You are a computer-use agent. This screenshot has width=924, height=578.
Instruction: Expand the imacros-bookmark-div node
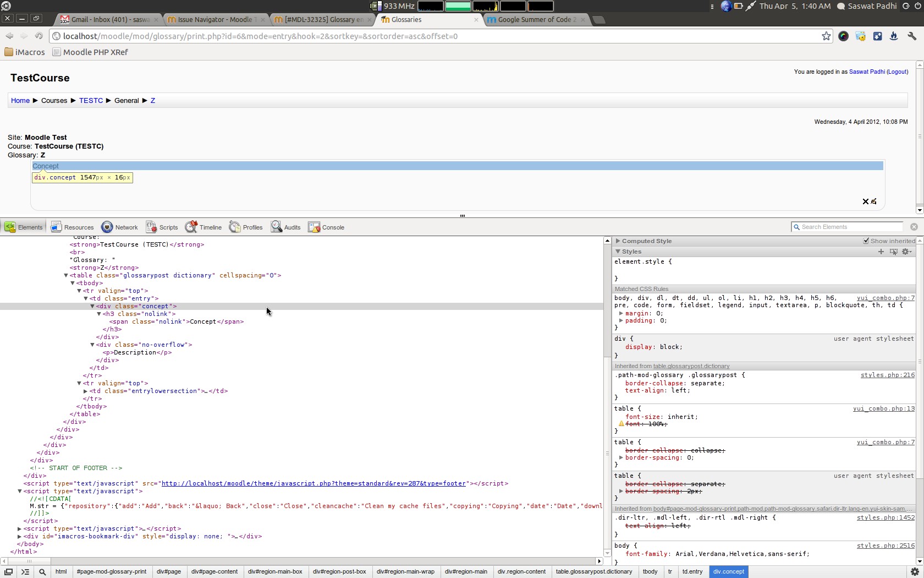point(20,536)
